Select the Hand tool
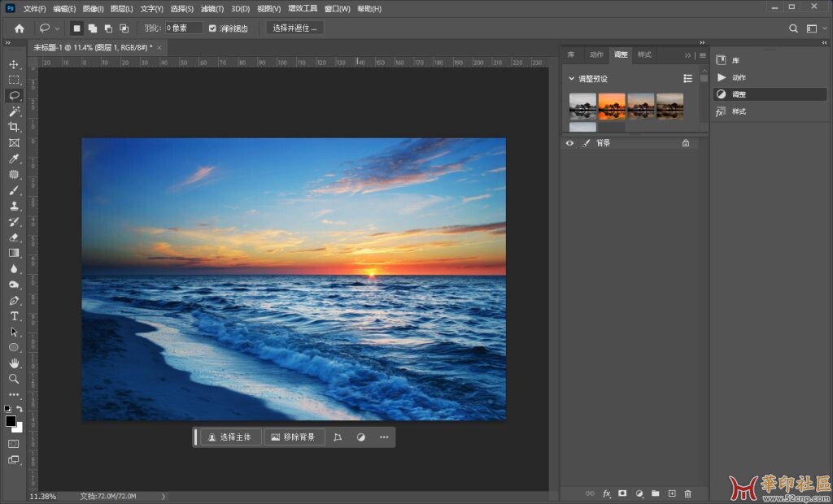 pyautogui.click(x=14, y=363)
